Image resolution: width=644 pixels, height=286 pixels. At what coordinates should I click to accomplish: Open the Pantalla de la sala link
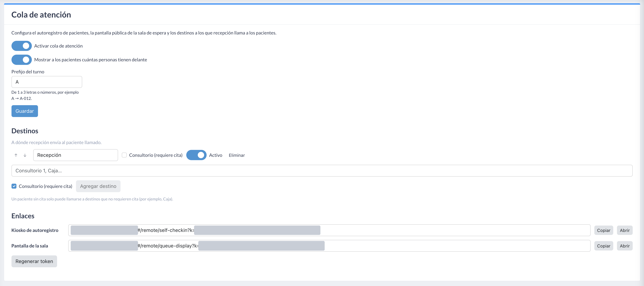[x=625, y=246]
